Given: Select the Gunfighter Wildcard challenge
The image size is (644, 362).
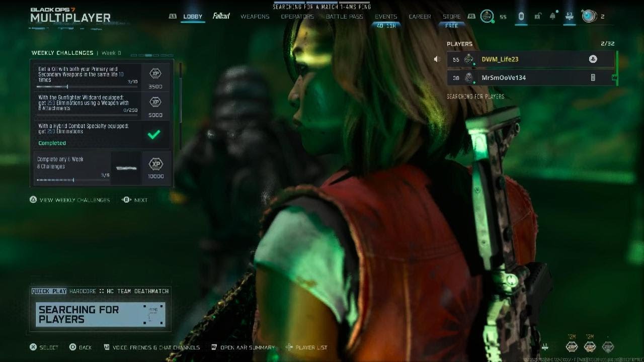Looking at the screenshot, I should pos(102,106).
